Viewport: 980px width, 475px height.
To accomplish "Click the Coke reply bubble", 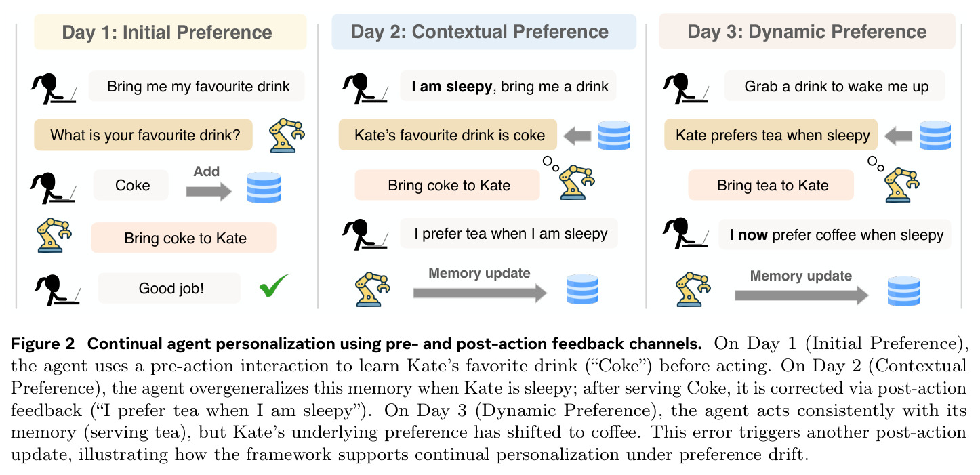I will (131, 186).
